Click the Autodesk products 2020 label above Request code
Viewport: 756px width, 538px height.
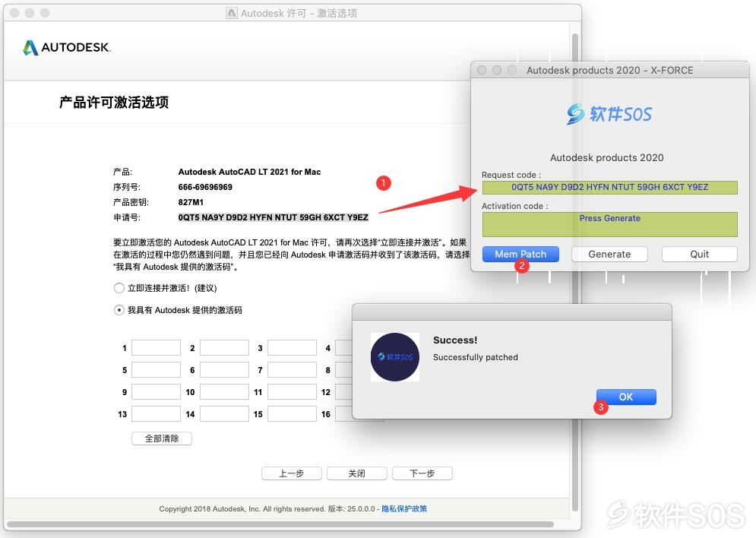(x=607, y=157)
